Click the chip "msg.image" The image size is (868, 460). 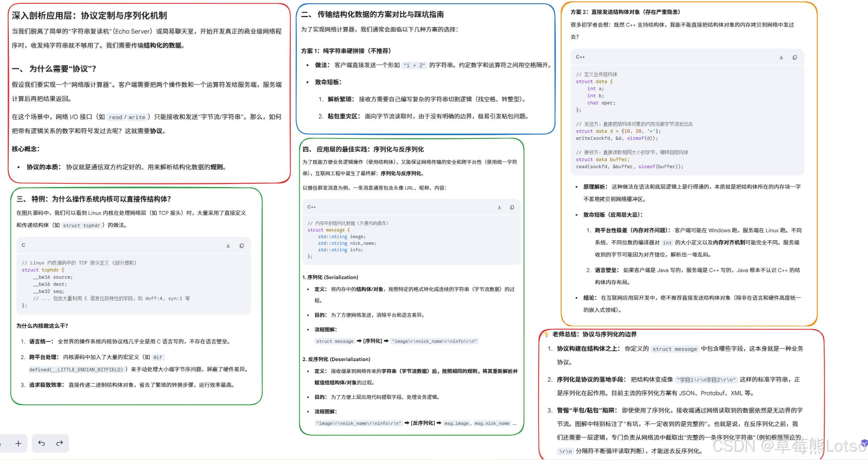[456, 423]
